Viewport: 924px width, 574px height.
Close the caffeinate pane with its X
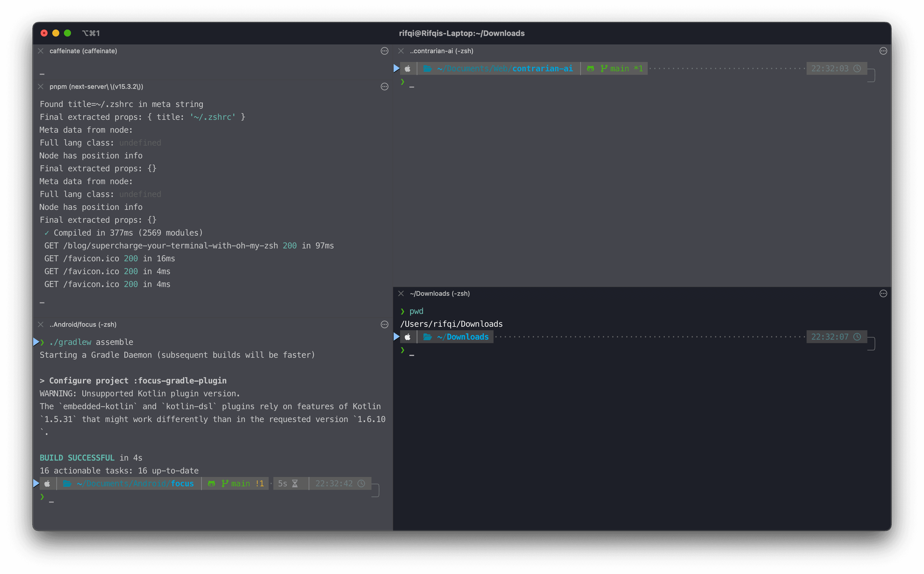41,51
